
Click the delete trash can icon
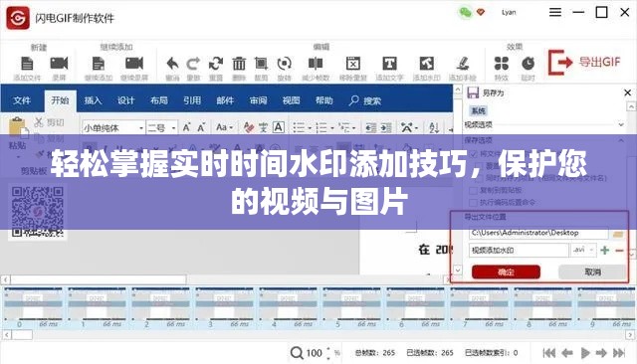pos(239,64)
